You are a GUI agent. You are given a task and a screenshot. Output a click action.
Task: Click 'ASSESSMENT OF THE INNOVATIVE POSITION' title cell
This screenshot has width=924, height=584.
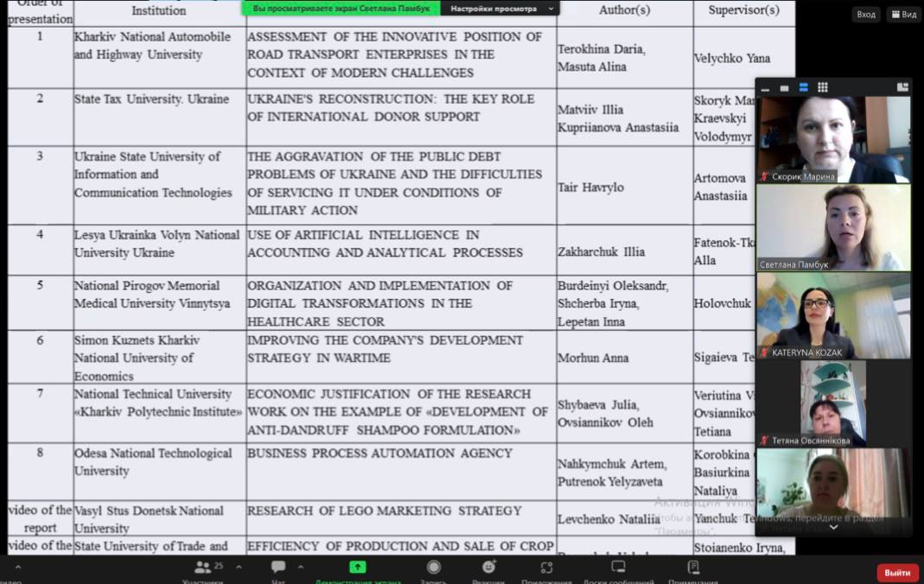point(401,57)
